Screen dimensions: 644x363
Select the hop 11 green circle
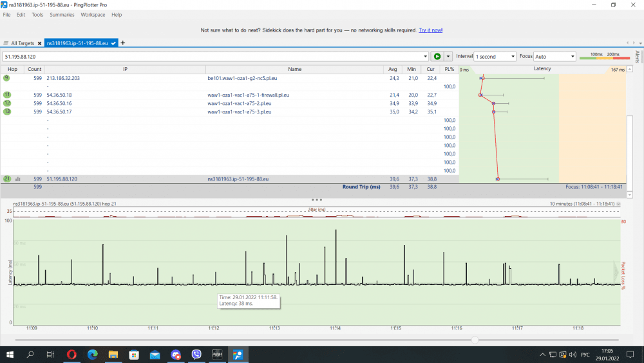pos(7,95)
